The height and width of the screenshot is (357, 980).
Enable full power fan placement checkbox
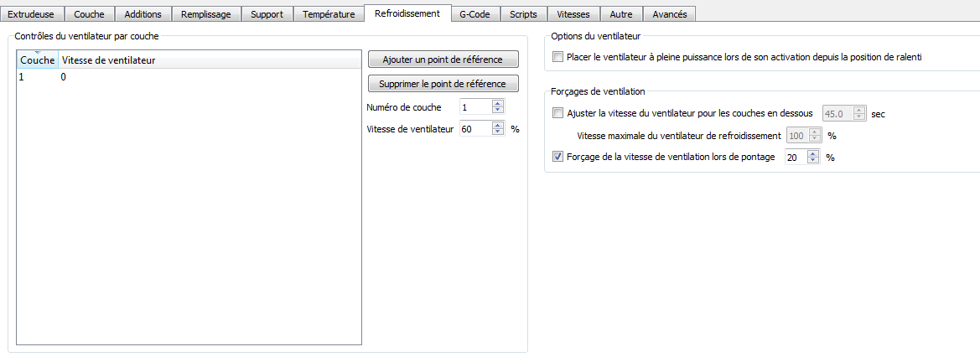558,57
